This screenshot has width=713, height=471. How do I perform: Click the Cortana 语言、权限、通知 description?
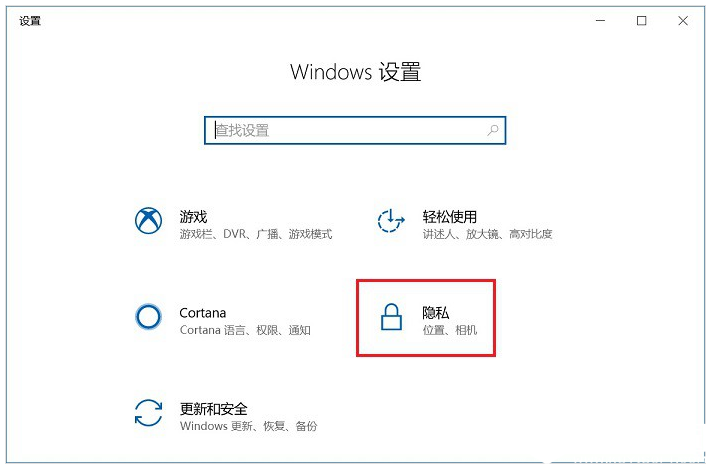click(245, 330)
